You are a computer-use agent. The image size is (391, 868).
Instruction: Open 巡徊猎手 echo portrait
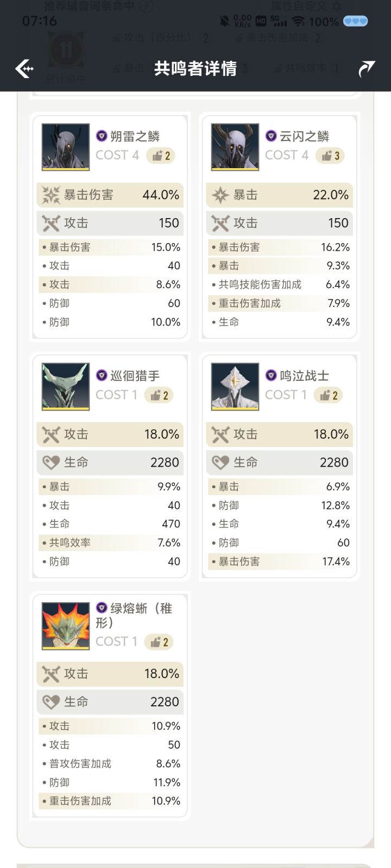[x=66, y=387]
